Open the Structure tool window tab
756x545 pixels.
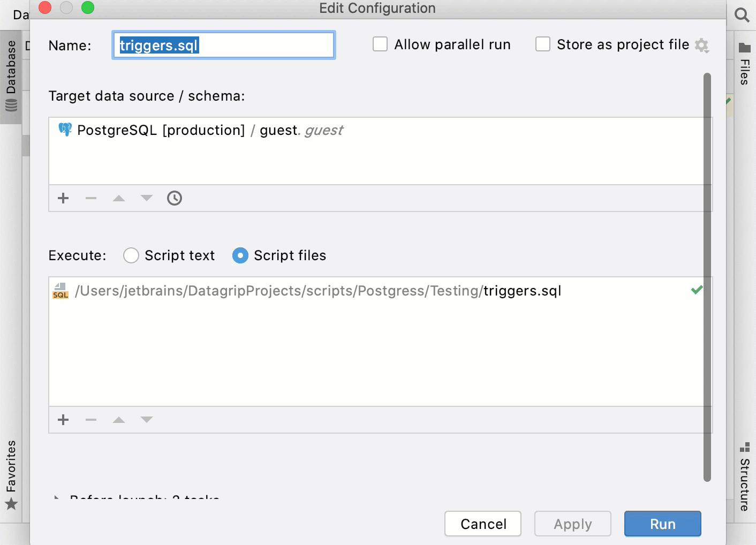(x=744, y=471)
